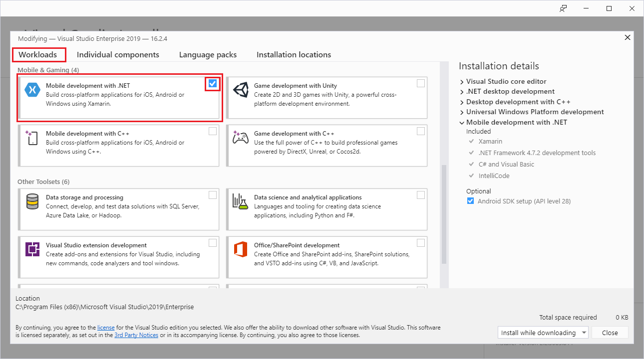The width and height of the screenshot is (644, 359).
Task: Switch to the Workloads tab
Action: (x=38, y=55)
